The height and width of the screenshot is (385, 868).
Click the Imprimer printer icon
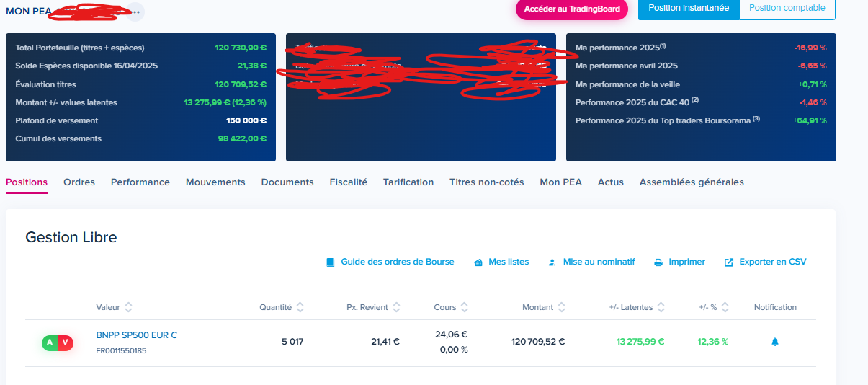[x=658, y=262]
